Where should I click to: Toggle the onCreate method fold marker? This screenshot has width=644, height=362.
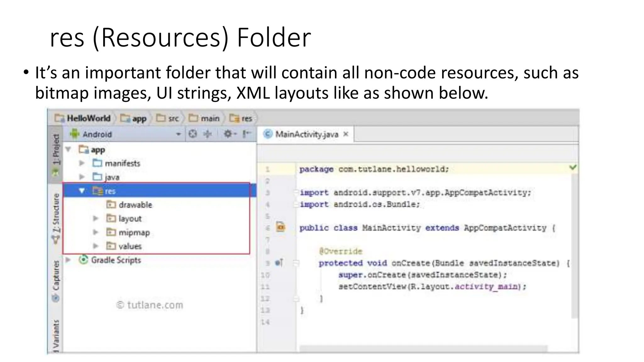(296, 263)
